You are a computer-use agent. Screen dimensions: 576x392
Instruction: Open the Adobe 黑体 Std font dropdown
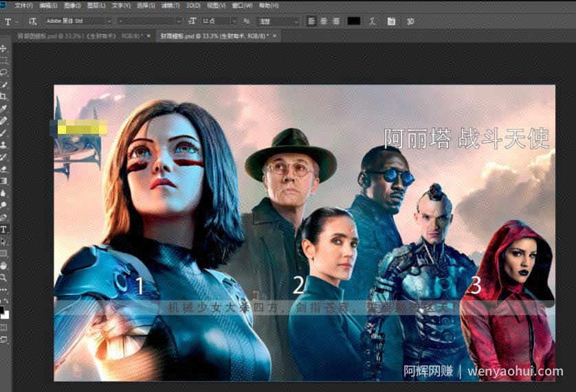pos(78,21)
